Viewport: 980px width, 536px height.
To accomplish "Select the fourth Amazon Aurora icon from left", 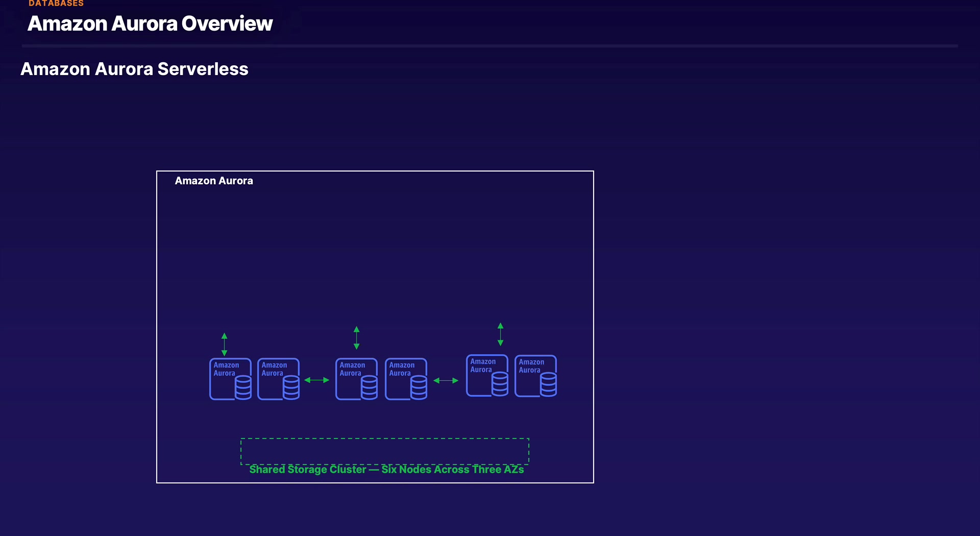I will tap(406, 379).
